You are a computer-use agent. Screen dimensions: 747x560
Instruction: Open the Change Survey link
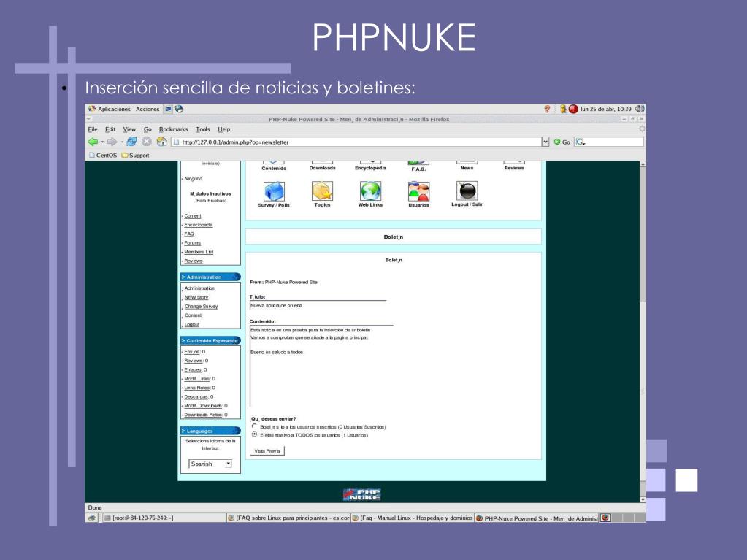point(201,306)
